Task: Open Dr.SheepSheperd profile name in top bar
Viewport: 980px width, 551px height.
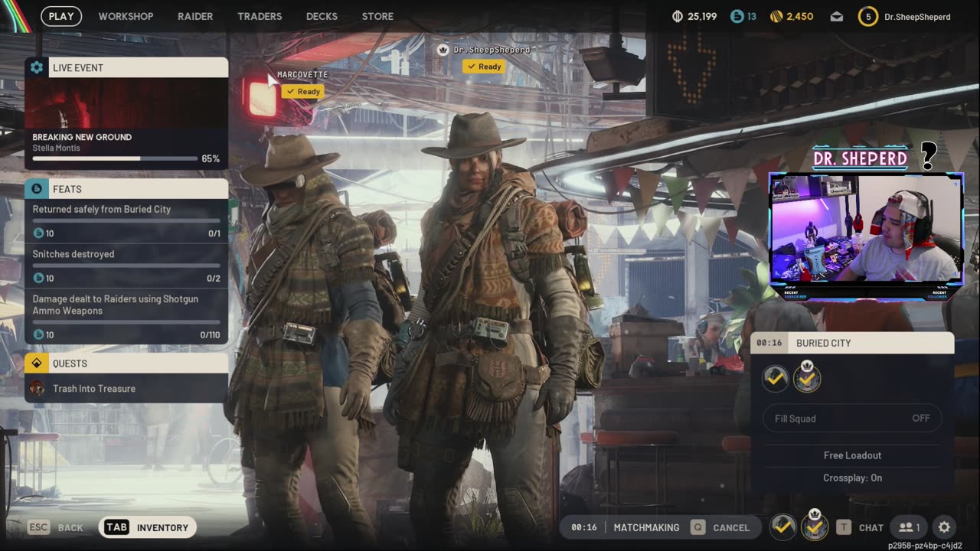Action: pyautogui.click(x=917, y=16)
